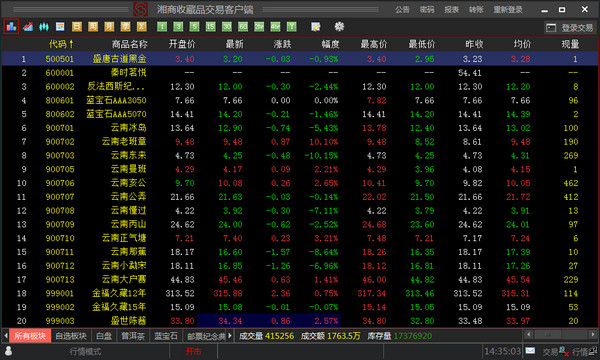Click 重新登录 to log in again

(508, 10)
